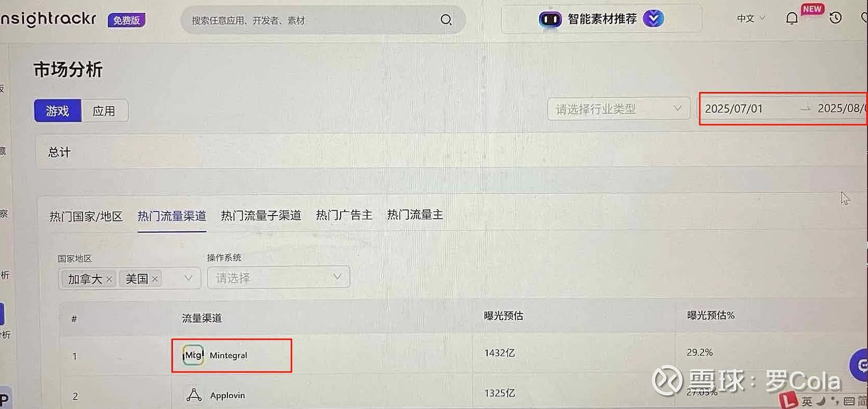The image size is (868, 409).
Task: Open the 中文 language dropdown
Action: click(751, 18)
